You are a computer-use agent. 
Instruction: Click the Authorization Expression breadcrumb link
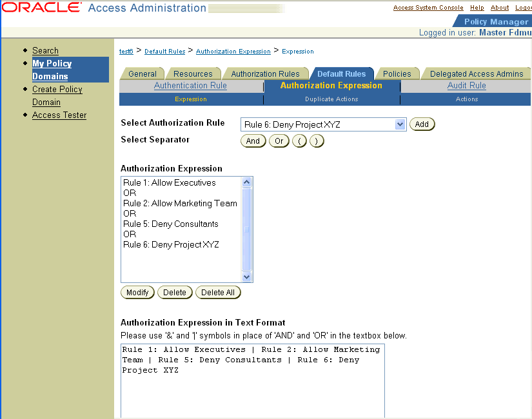coord(233,51)
